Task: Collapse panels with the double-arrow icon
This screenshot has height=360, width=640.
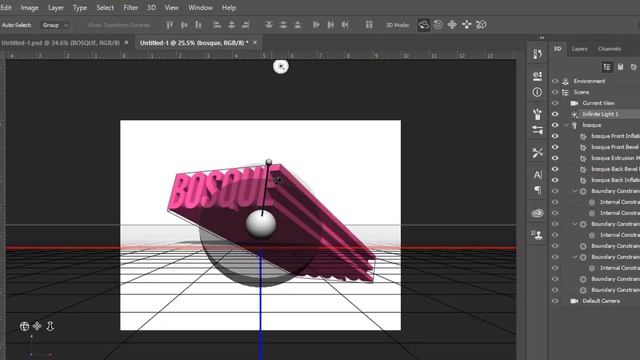Action: 542,38
